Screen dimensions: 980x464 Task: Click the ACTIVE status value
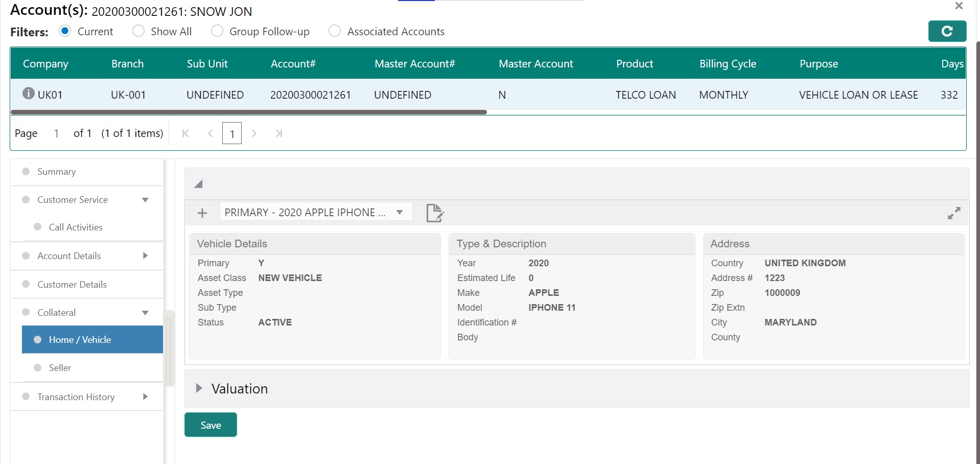tap(275, 322)
